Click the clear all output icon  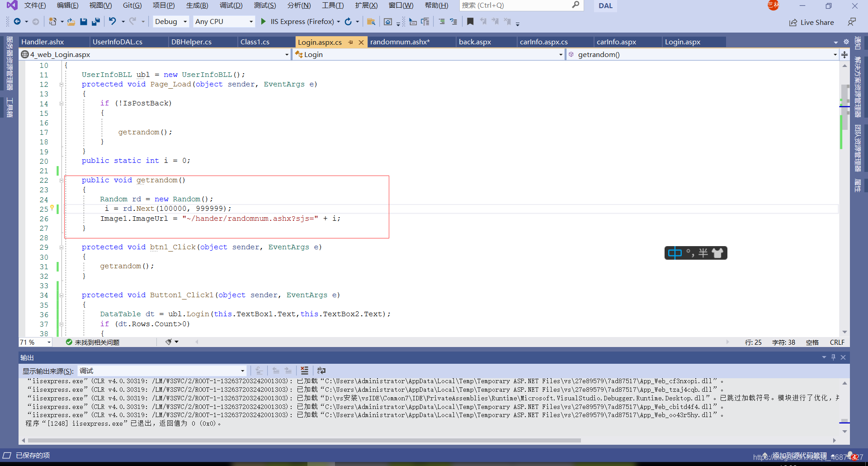(305, 371)
